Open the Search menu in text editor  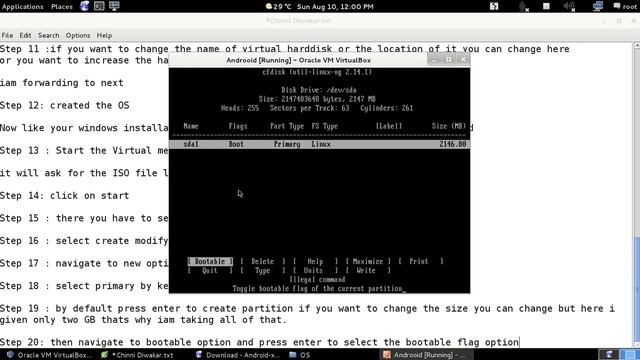point(49,36)
